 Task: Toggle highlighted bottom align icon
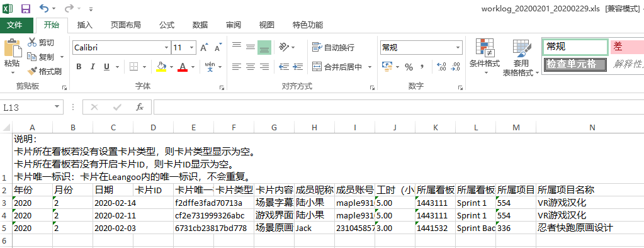coord(264,48)
